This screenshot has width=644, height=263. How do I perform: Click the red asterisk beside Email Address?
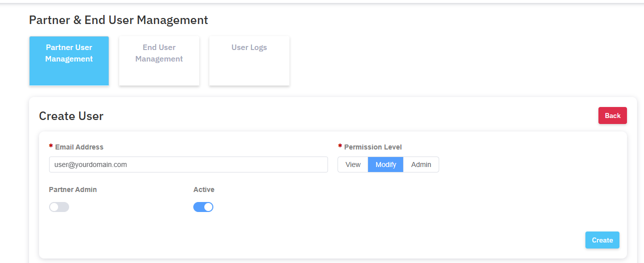51,146
